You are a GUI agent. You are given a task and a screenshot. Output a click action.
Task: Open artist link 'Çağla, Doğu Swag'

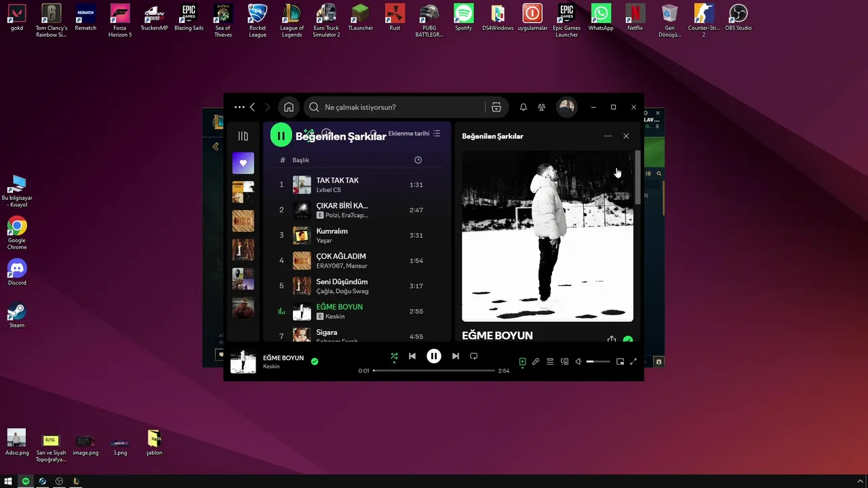[x=342, y=291]
